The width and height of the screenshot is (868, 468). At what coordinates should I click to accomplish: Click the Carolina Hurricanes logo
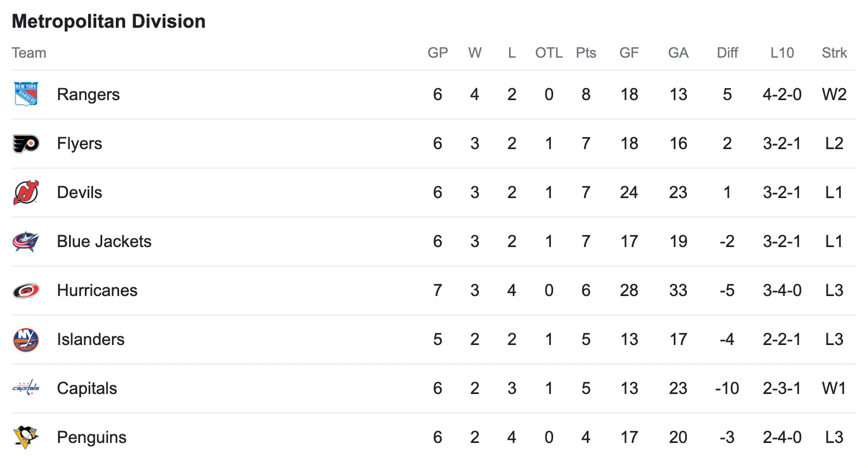pos(26,291)
